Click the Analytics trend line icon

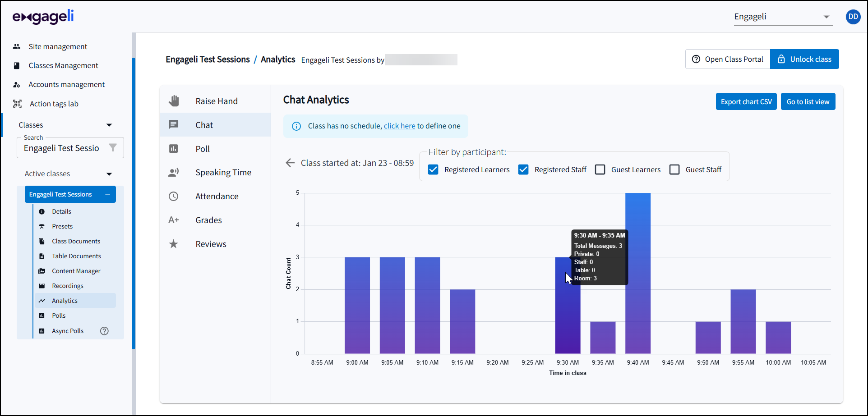tap(42, 301)
